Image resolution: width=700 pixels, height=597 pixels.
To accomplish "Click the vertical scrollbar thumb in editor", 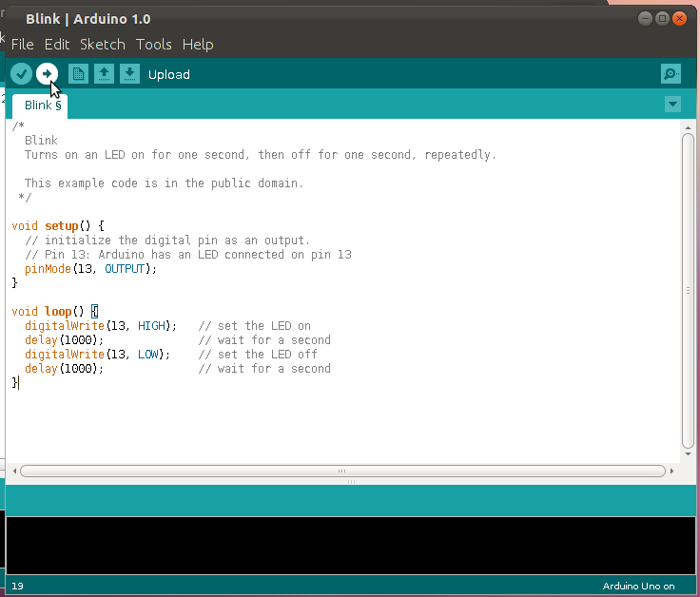I will [x=688, y=291].
